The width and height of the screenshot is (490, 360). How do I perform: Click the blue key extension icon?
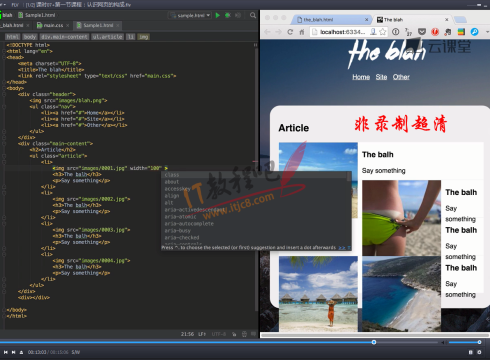(474, 32)
